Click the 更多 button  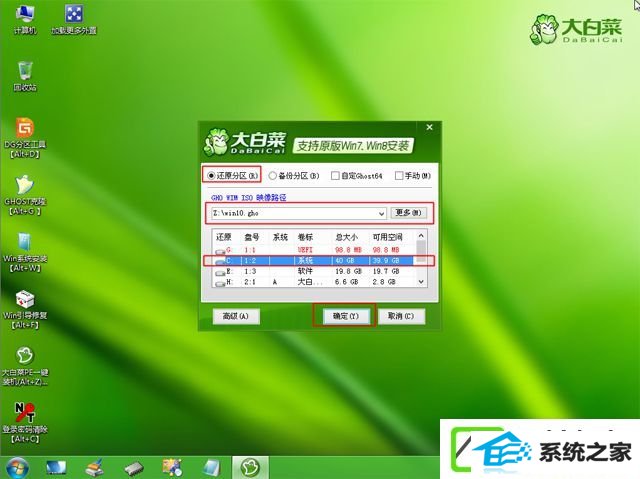click(x=408, y=213)
